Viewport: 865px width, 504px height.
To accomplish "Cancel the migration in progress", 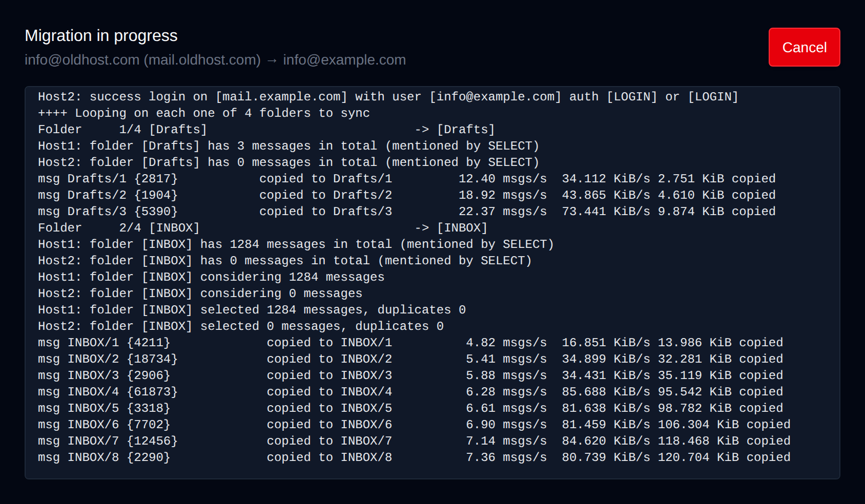I will click(804, 47).
